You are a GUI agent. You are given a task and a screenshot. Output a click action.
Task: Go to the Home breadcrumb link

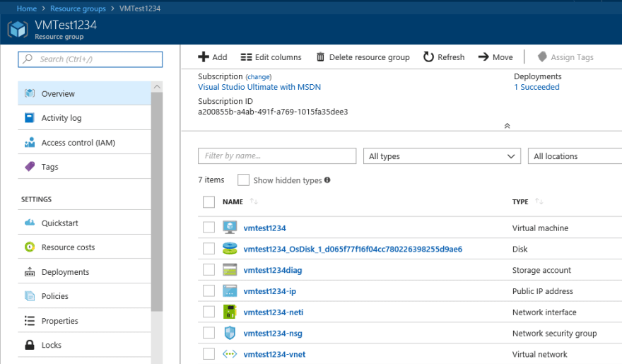[27, 8]
